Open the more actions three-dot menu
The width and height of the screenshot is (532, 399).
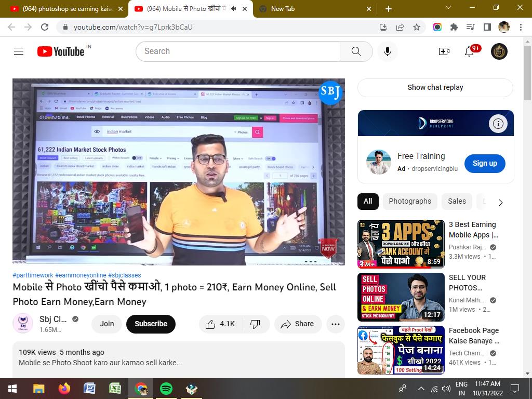335,324
